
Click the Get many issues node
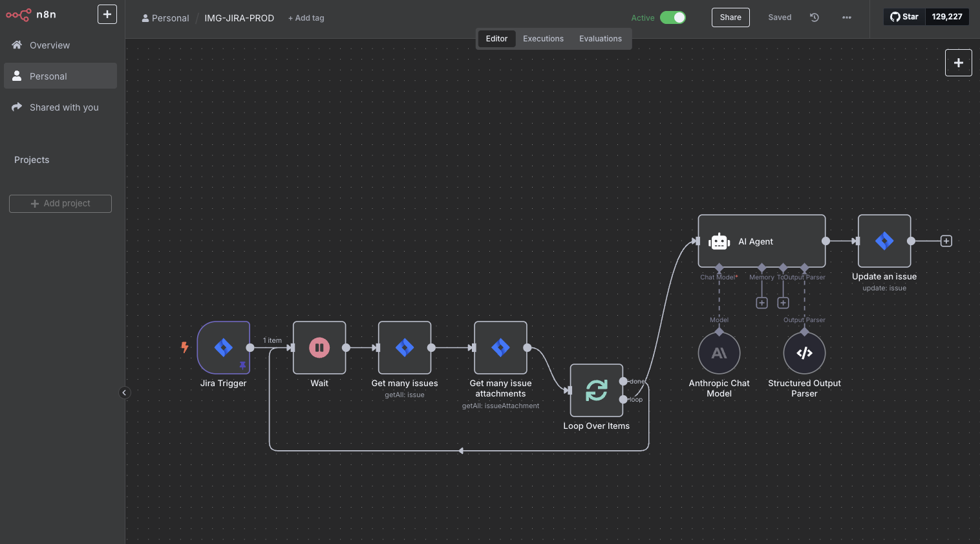pyautogui.click(x=405, y=348)
